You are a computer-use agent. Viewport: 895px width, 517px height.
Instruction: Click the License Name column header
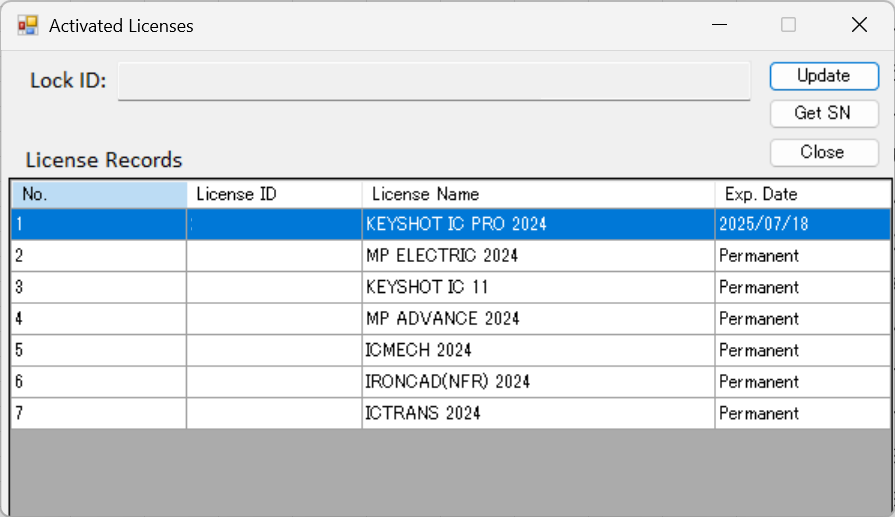[x=537, y=194]
